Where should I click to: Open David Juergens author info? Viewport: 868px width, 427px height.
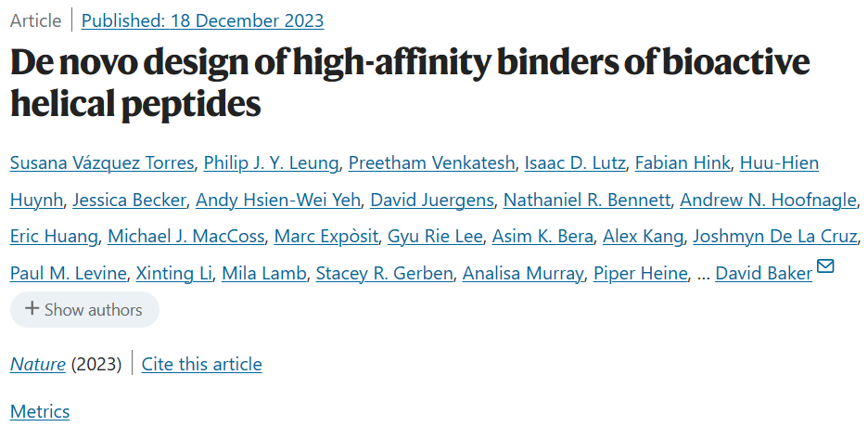click(432, 200)
